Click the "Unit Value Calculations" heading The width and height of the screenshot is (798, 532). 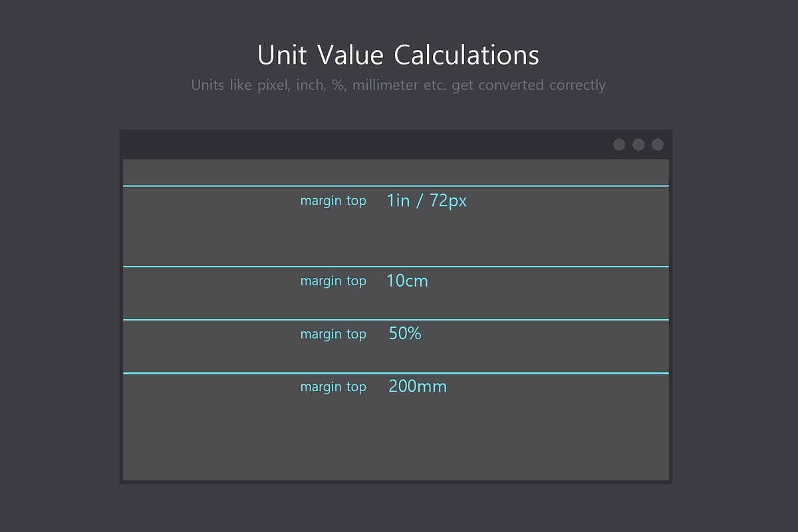coord(398,55)
